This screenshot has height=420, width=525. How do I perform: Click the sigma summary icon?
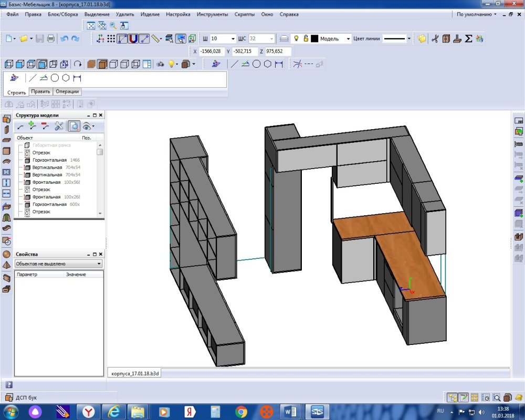tap(468, 39)
